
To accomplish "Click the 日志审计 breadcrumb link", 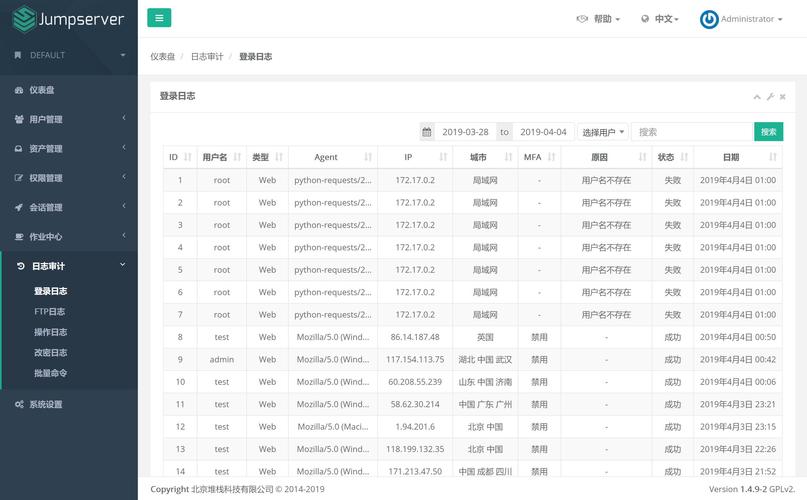I will point(207,57).
